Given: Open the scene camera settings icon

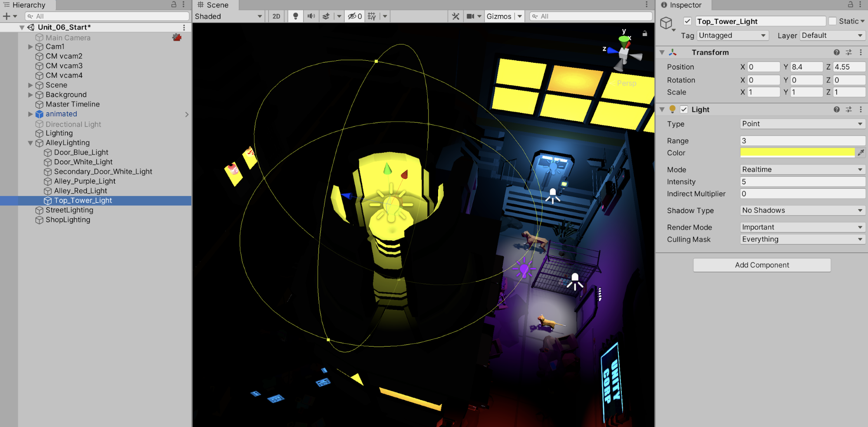Looking at the screenshot, I should coord(470,16).
